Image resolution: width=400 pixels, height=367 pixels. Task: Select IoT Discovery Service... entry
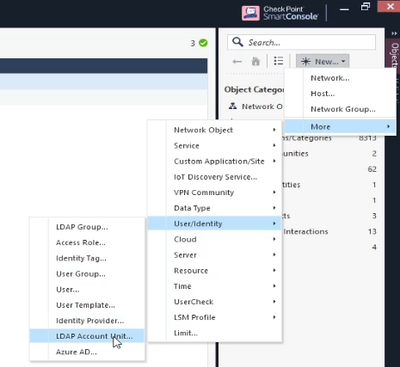[215, 177]
